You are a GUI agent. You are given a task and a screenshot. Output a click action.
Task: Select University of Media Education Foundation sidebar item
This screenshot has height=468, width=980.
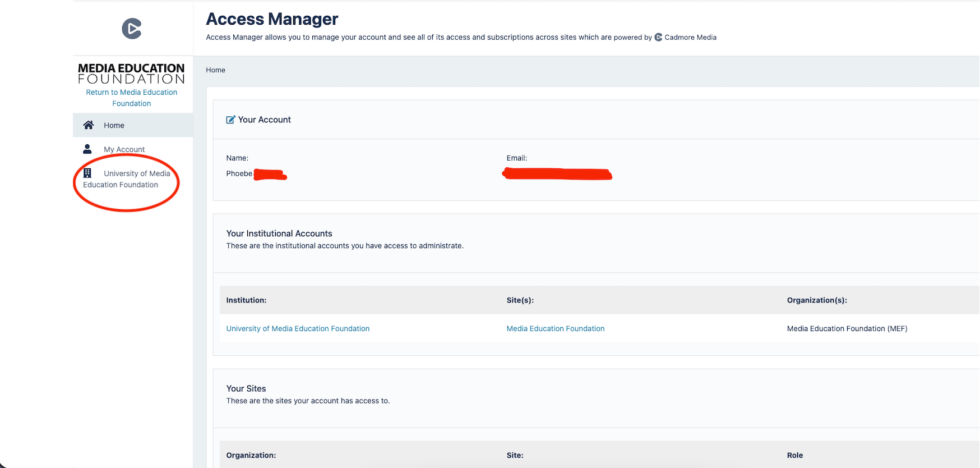pos(127,179)
